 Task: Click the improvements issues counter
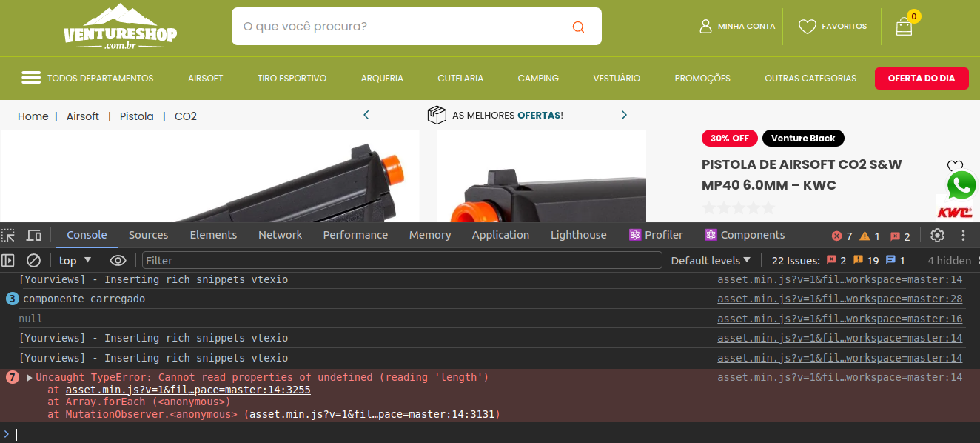(896, 260)
